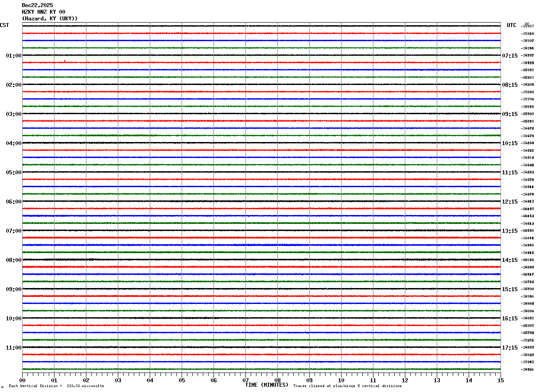Click the "03" minute axis label
The image size is (536, 392).
point(118,380)
